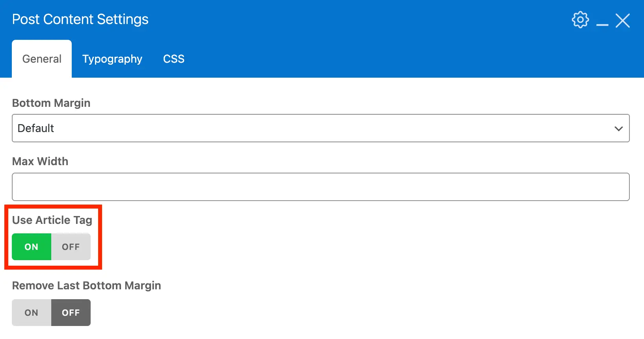Open the CSS tab
The height and width of the screenshot is (339, 644).
pos(173,59)
